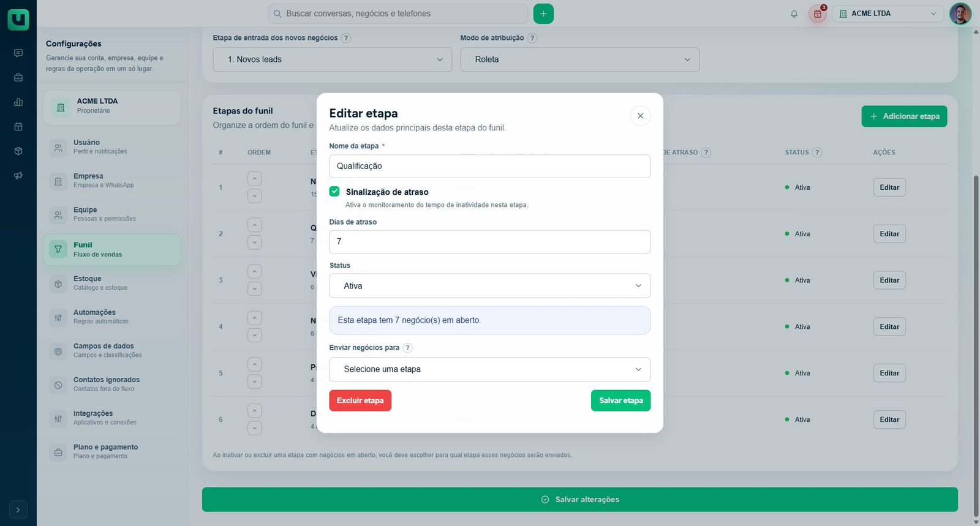Open the cube inventory icon in left rail

[18, 151]
